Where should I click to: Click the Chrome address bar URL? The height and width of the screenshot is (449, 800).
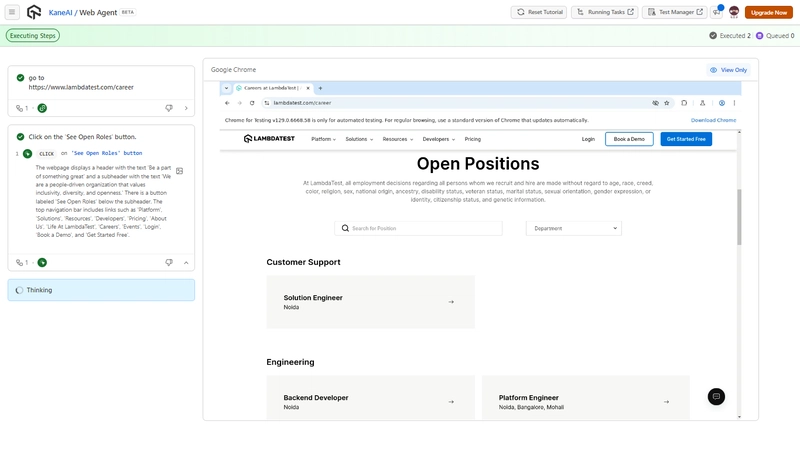(x=302, y=103)
